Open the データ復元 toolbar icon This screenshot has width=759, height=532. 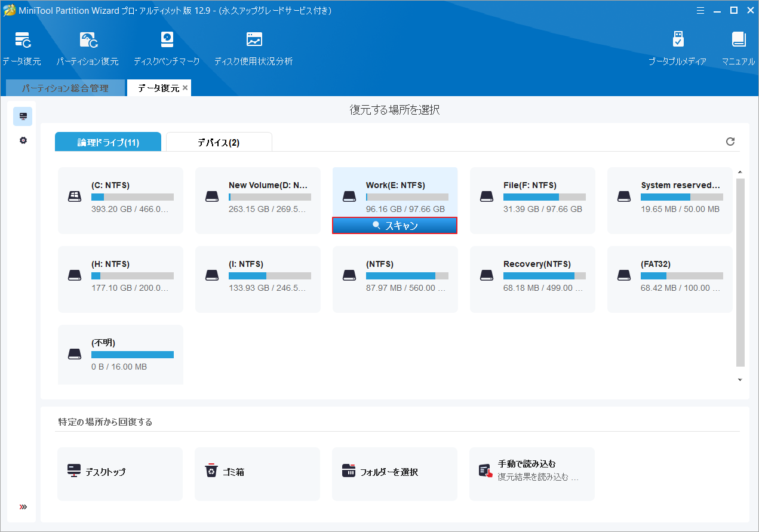tap(23, 41)
